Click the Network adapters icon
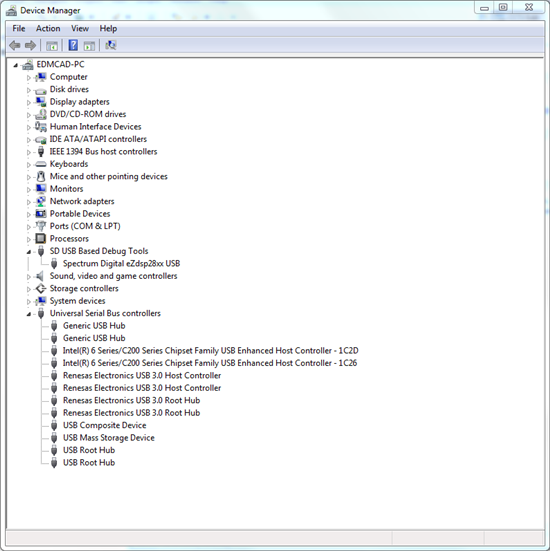 pyautogui.click(x=41, y=201)
